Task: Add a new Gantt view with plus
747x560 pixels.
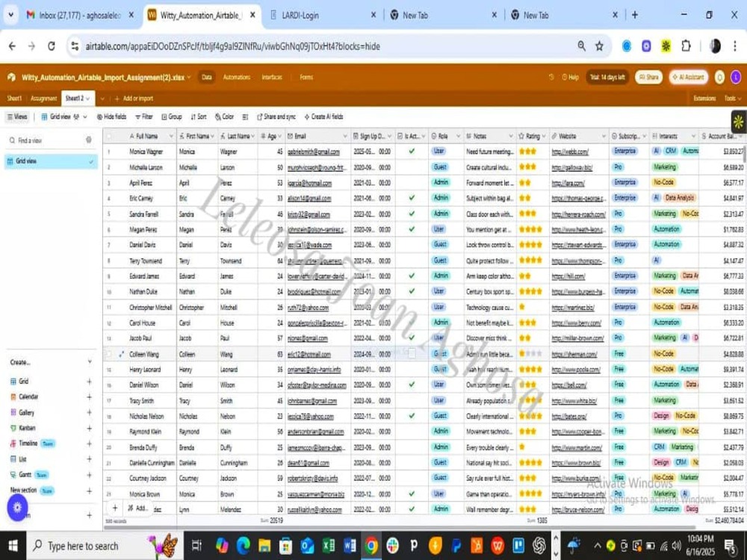Action: click(x=89, y=475)
